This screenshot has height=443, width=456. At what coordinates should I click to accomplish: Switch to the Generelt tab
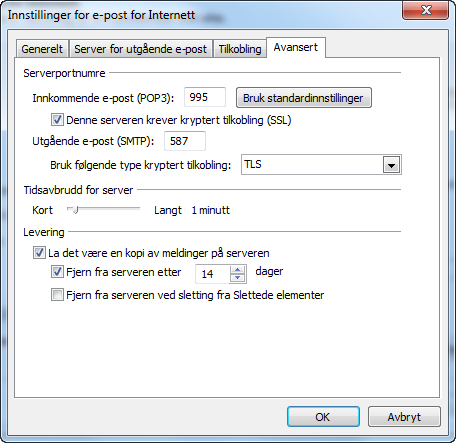tap(42, 49)
